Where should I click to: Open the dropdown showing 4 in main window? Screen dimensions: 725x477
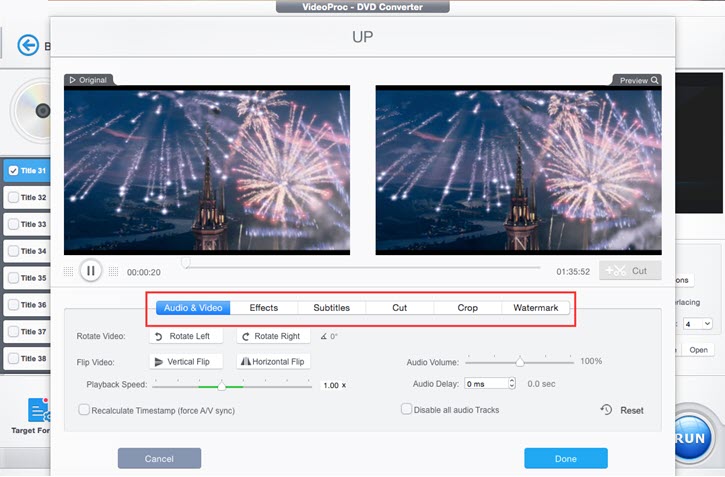pyautogui.click(x=698, y=324)
